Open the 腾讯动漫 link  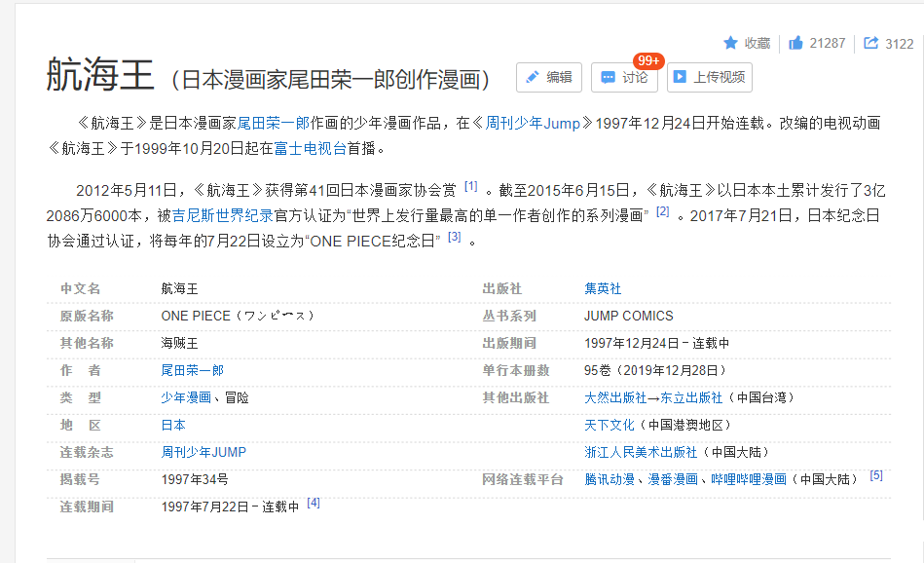coord(610,479)
